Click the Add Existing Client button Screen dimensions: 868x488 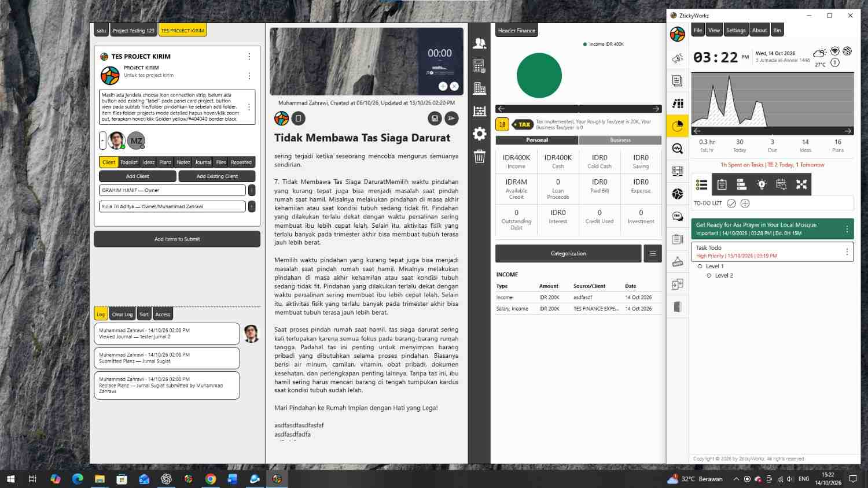(x=217, y=176)
